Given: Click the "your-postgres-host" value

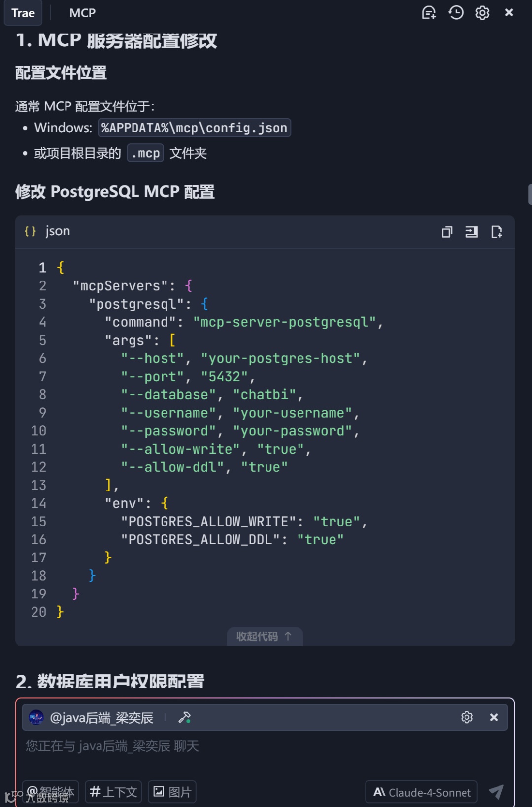Looking at the screenshot, I should [281, 358].
